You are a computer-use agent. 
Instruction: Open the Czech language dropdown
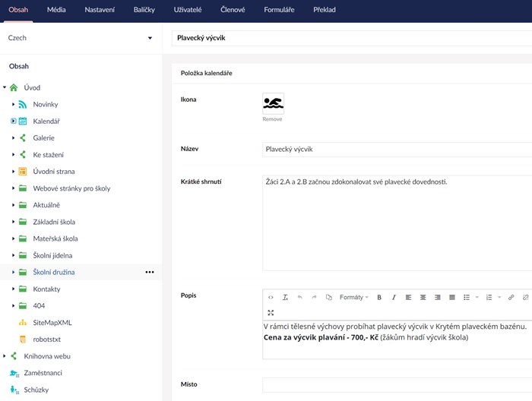click(x=80, y=37)
